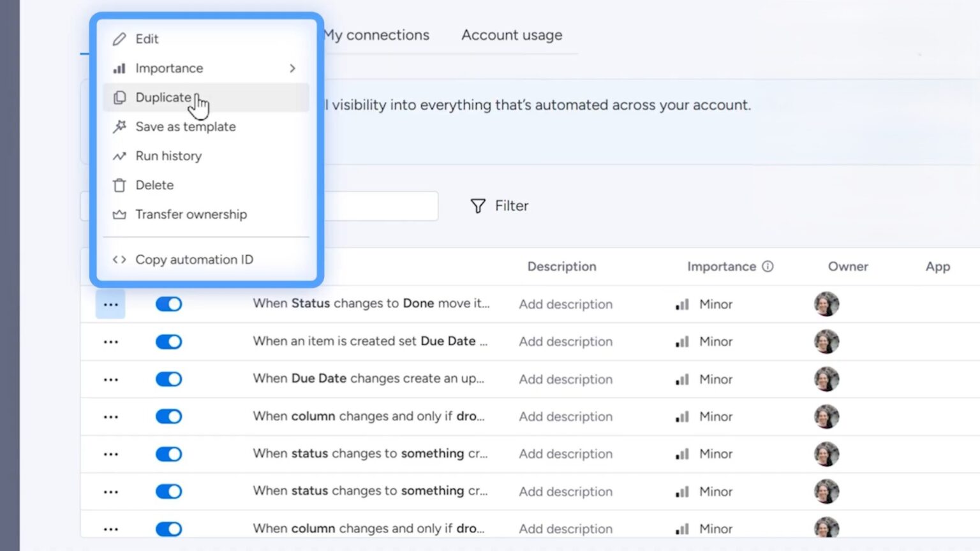Click the funnel Filter icon

coord(478,206)
